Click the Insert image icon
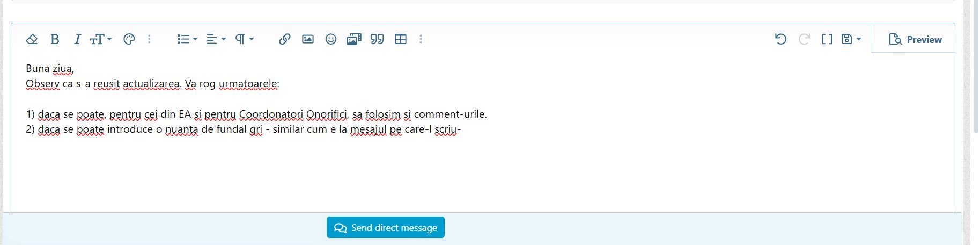Viewport: 980px width, 245px height. point(308,39)
